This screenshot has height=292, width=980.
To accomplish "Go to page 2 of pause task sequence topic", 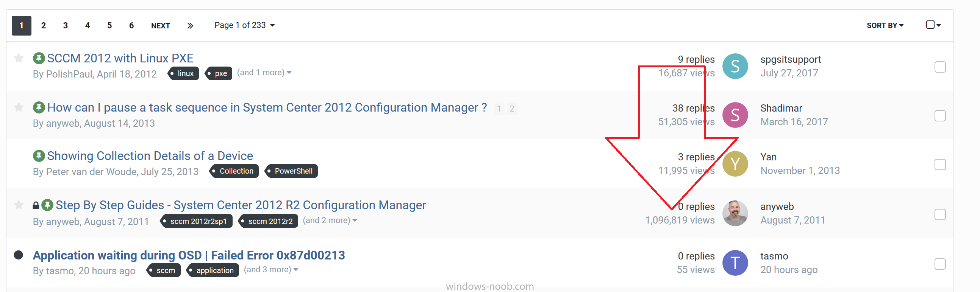I will (x=512, y=109).
